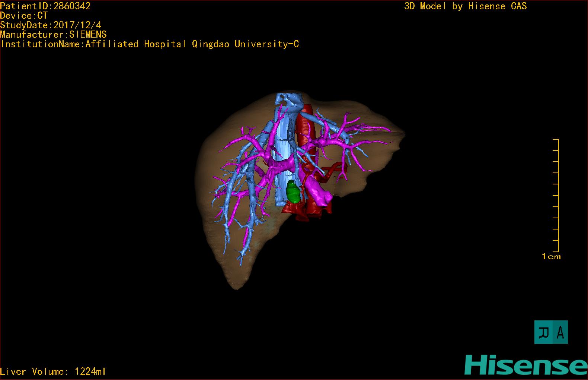Screen dimensions: 588x380
Task: Click the Device:CT label
Action: (24, 16)
